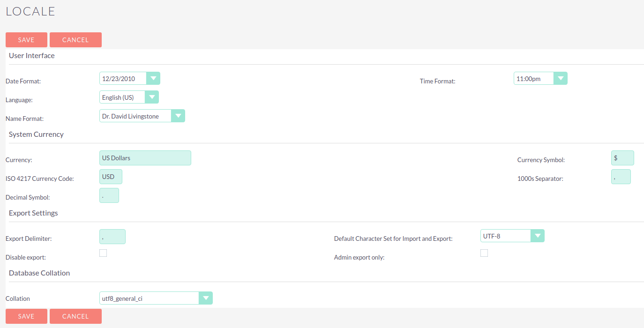Click the top CANCEL button
The width and height of the screenshot is (644, 328).
pos(75,40)
